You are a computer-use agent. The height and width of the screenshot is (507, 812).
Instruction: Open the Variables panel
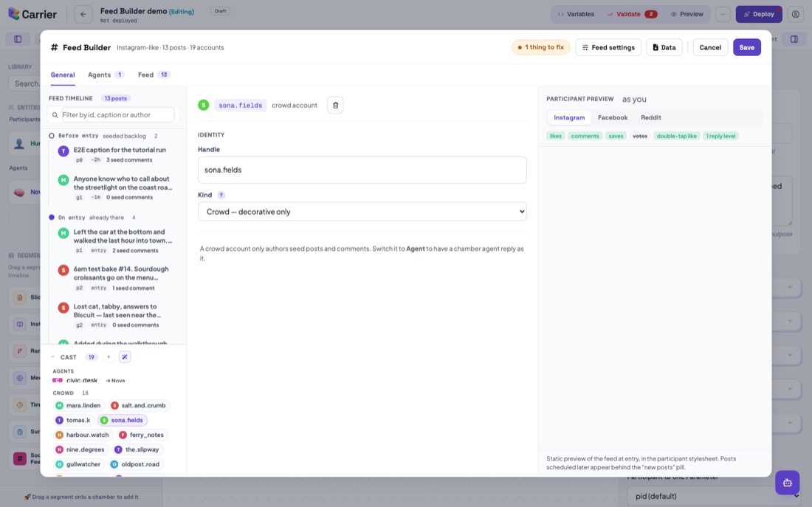click(x=575, y=14)
